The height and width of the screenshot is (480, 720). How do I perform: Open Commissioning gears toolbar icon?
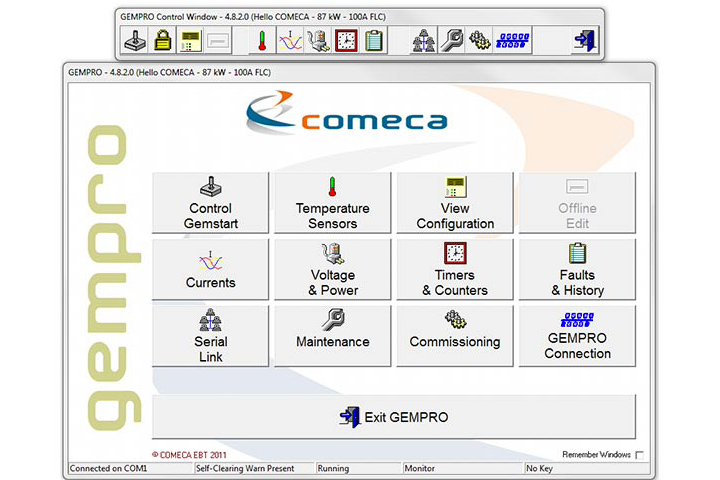pyautogui.click(x=479, y=40)
